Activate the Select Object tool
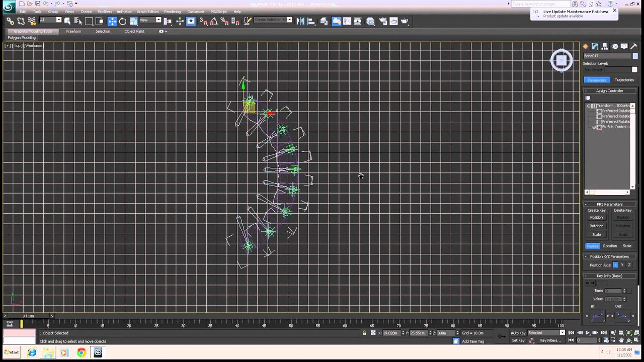The height and width of the screenshot is (362, 644). click(67, 21)
